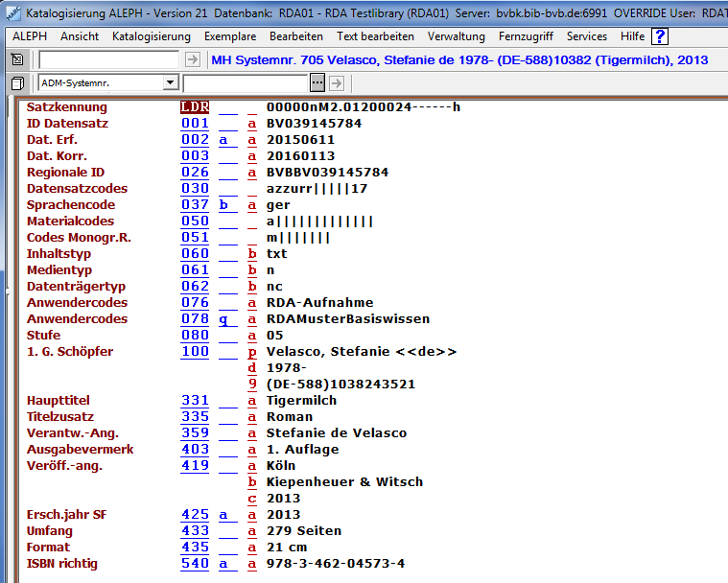Screen dimensions: 728x583
Task: Click the MARC application icon in title bar
Action: [11, 13]
